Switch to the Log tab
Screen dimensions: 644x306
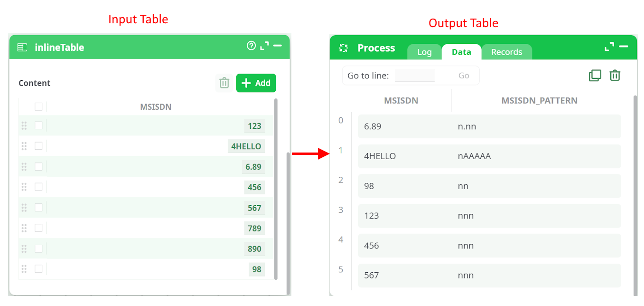click(x=424, y=52)
